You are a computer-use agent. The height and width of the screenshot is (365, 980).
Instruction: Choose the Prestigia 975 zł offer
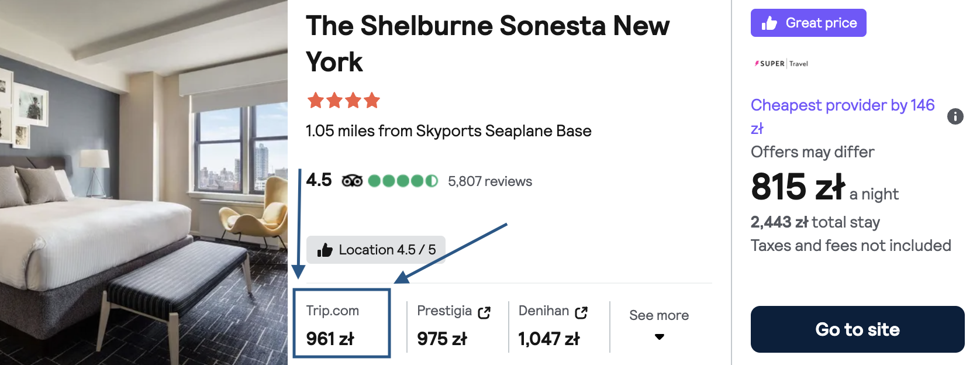[454, 325]
